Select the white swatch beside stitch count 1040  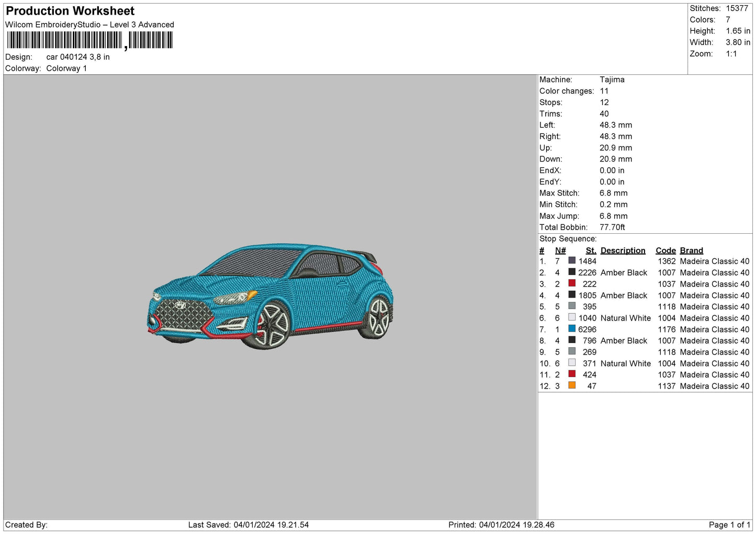coord(572,317)
